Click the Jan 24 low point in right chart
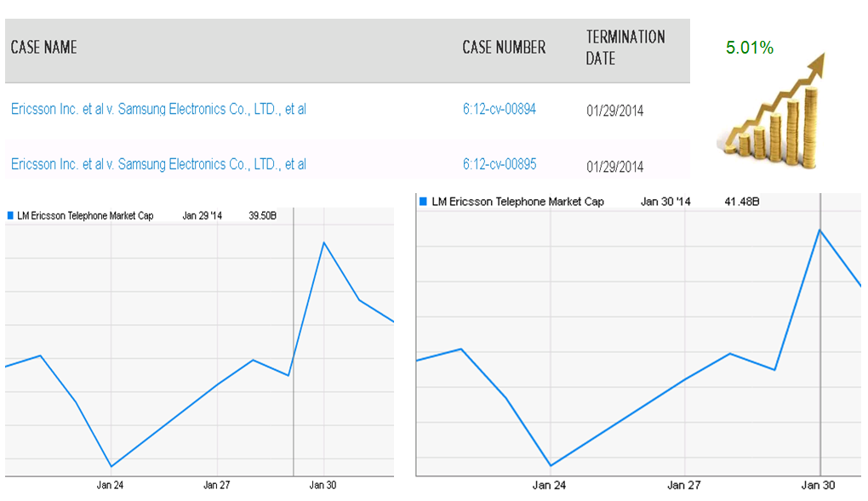868x501 pixels. [551, 465]
